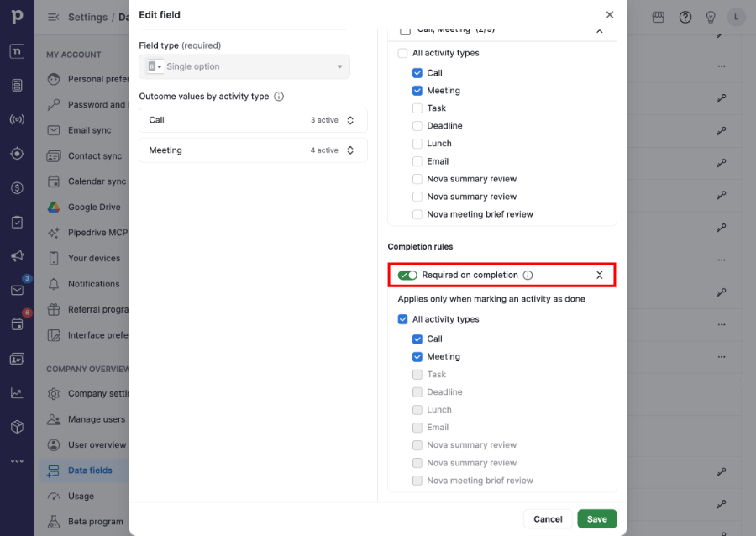The width and height of the screenshot is (756, 536).
Task: Check the Lunch checkbox in upper list
Action: click(417, 144)
